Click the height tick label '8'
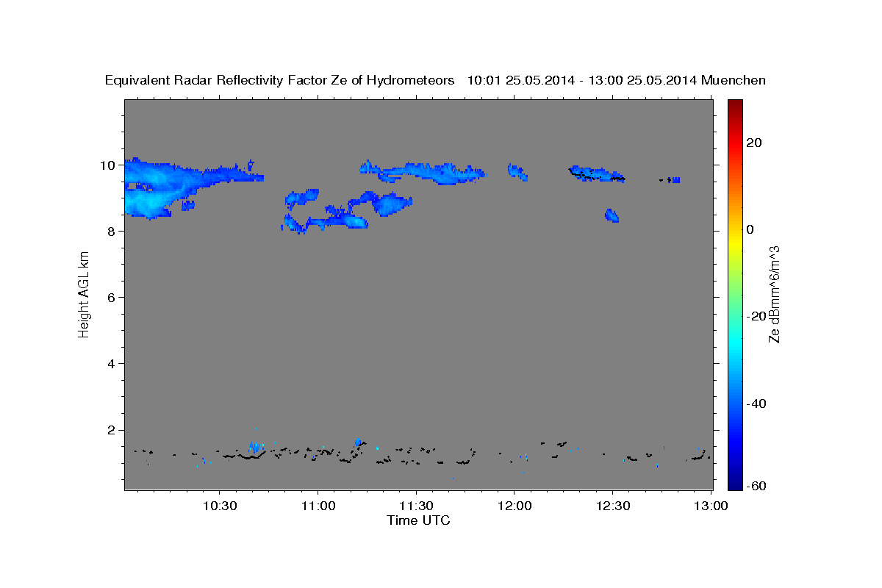This screenshot has height=588, width=882. coord(112,231)
